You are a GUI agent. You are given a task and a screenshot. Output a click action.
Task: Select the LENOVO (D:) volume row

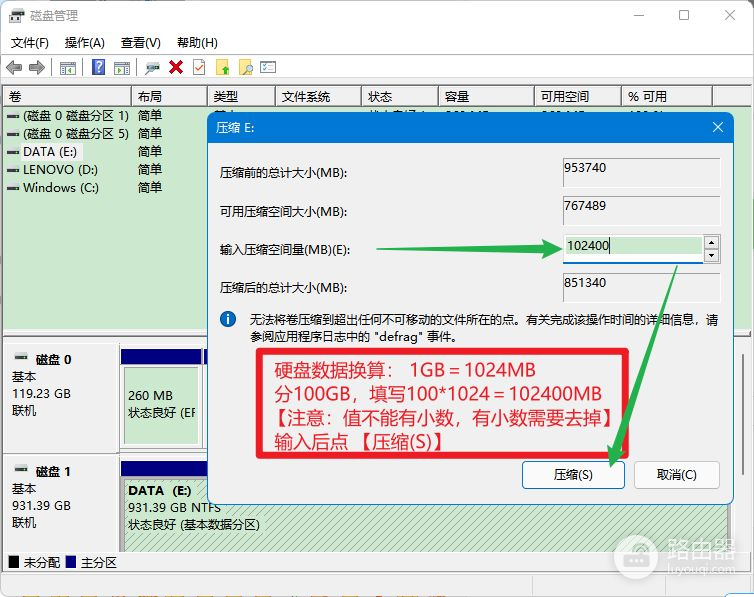click(x=60, y=170)
